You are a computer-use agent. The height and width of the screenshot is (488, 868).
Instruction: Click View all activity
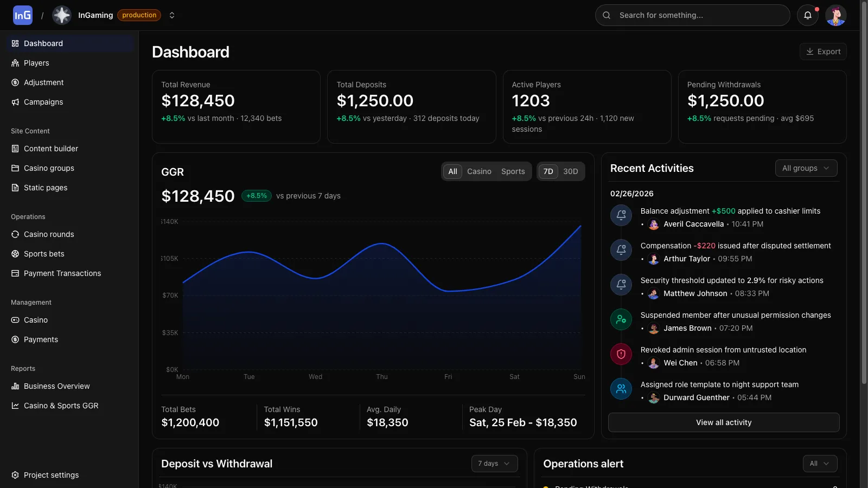(x=723, y=422)
